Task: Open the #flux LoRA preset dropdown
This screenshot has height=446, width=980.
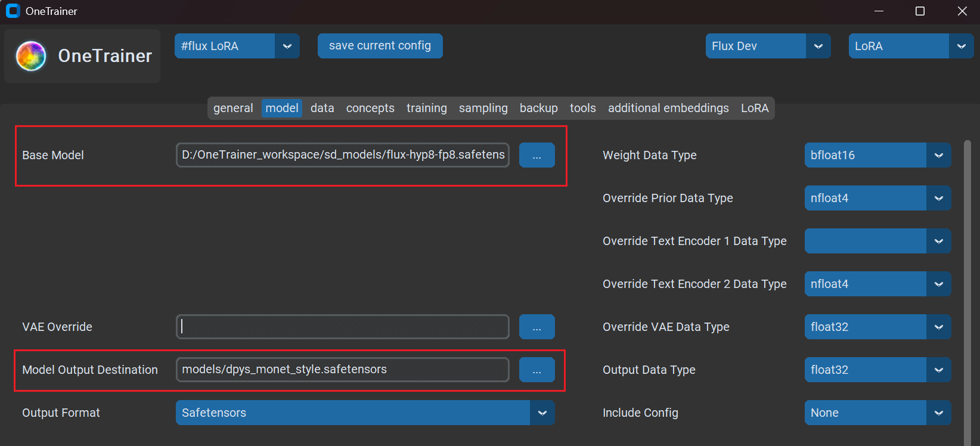Action: tap(237, 46)
